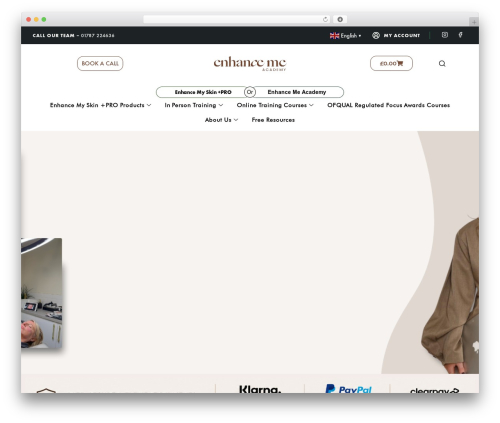This screenshot has height=423, width=500.
Task: Click the Book A Call button
Action: [x=100, y=63]
